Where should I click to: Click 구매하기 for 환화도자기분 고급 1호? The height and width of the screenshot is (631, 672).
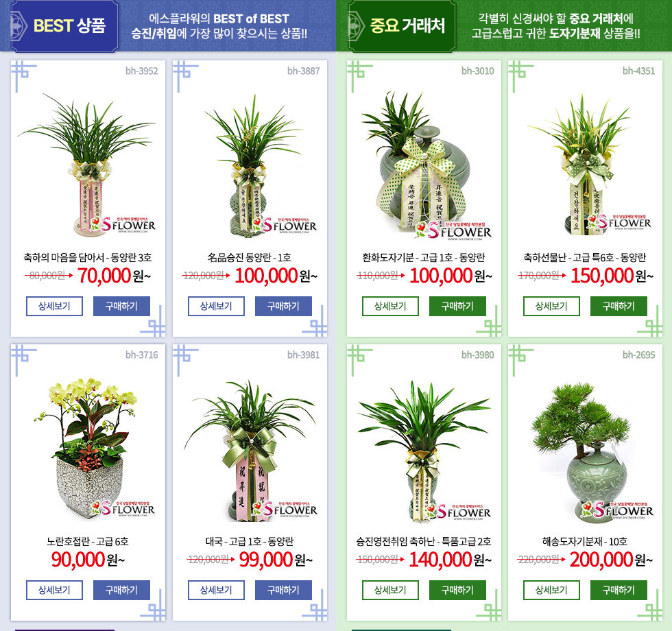point(458,306)
